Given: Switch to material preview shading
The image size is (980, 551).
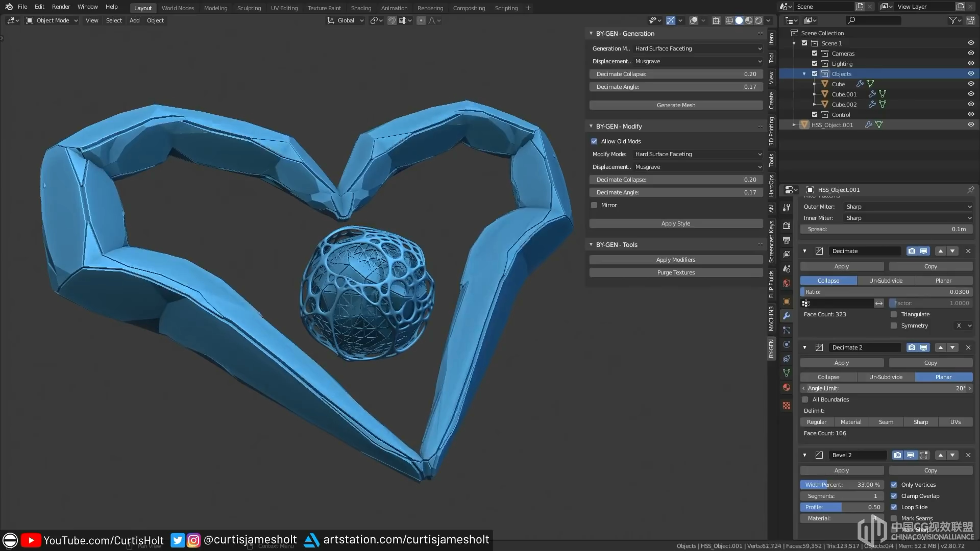Looking at the screenshot, I should [749, 20].
